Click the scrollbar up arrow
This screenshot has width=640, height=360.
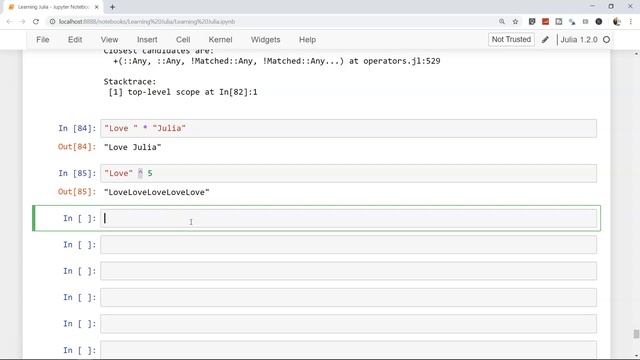[x=636, y=53]
